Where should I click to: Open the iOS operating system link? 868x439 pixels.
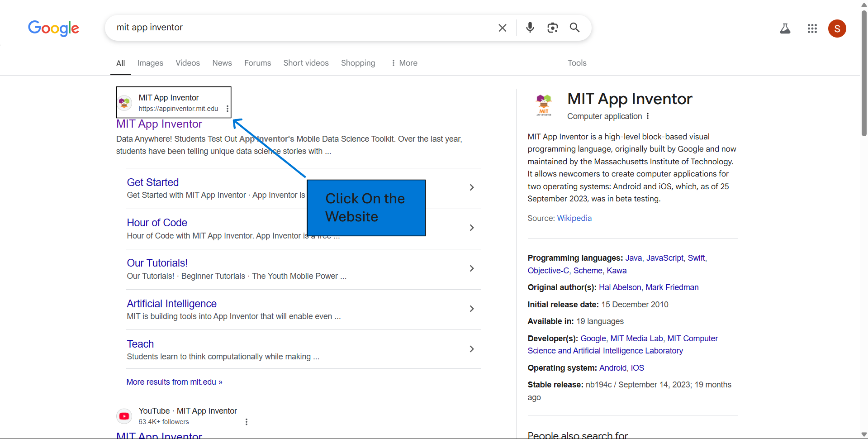pos(637,368)
